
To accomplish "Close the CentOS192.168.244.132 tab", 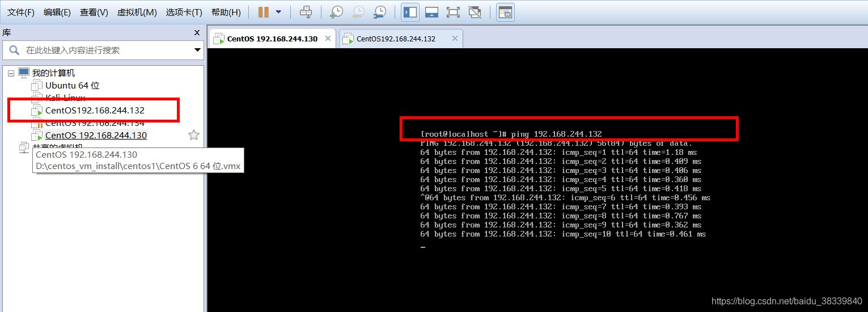I will click(455, 39).
